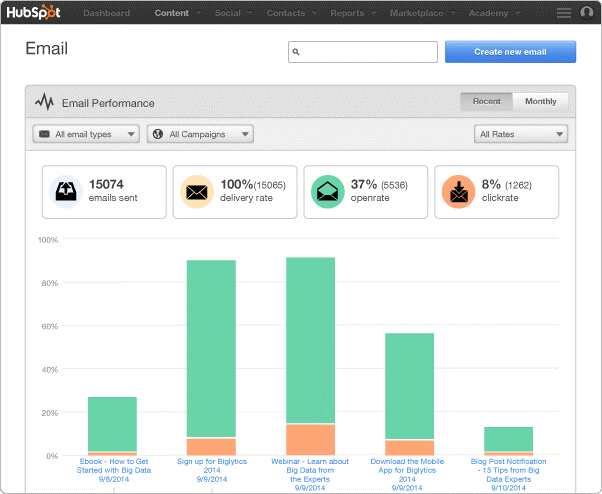Click the clickrate download-envelope icon
602x494 pixels.
(x=459, y=192)
